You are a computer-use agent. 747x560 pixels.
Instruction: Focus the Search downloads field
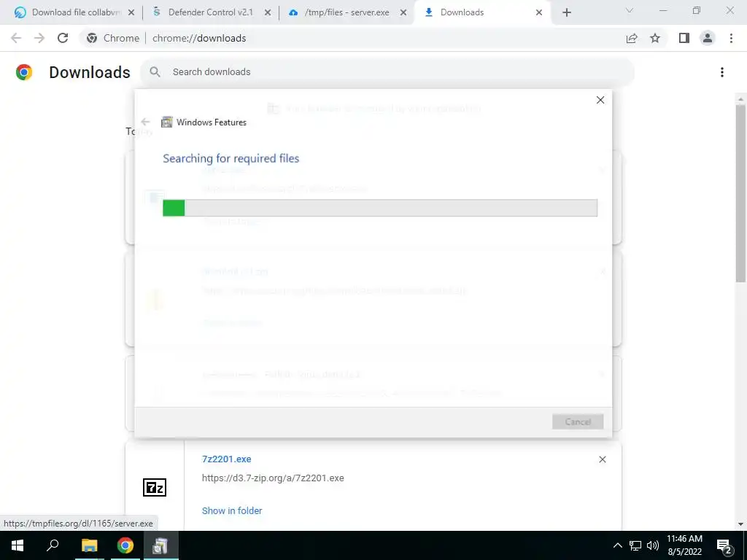point(387,72)
